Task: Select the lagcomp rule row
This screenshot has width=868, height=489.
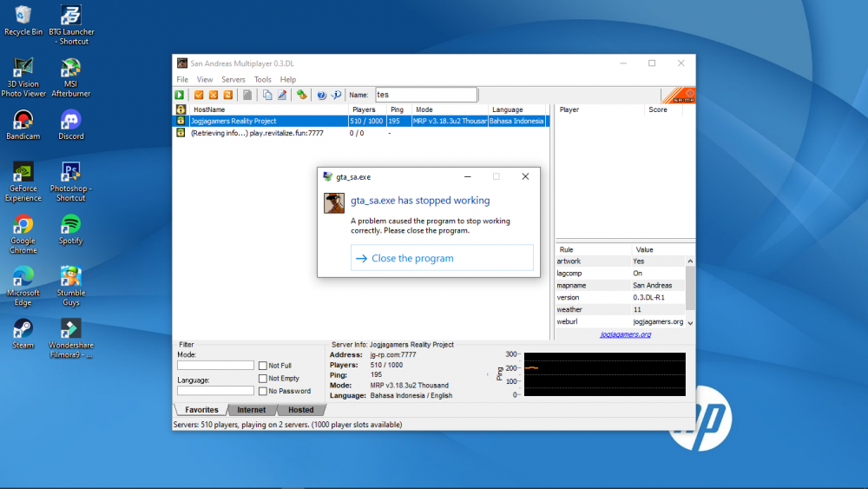Action: pos(621,274)
